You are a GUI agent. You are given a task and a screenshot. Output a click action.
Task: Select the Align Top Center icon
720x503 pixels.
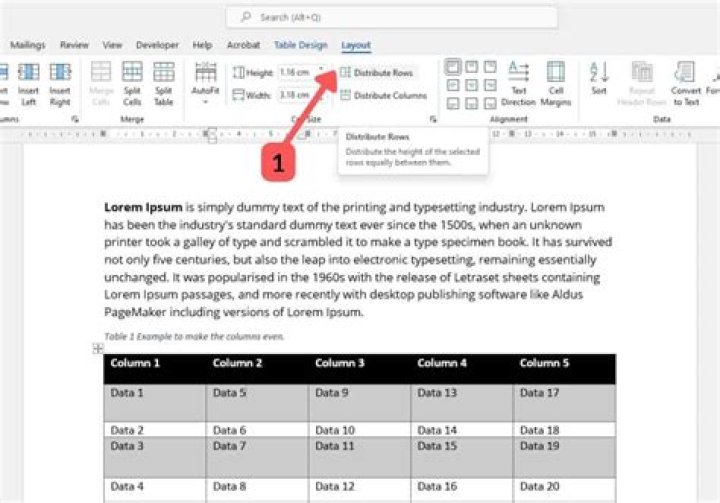pyautogui.click(x=472, y=67)
